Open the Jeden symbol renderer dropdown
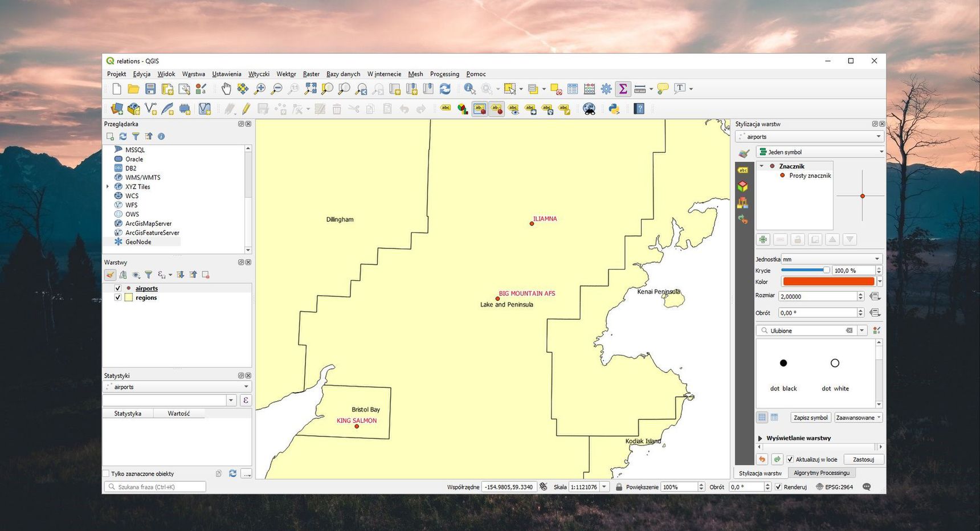980x531 pixels. coord(820,152)
